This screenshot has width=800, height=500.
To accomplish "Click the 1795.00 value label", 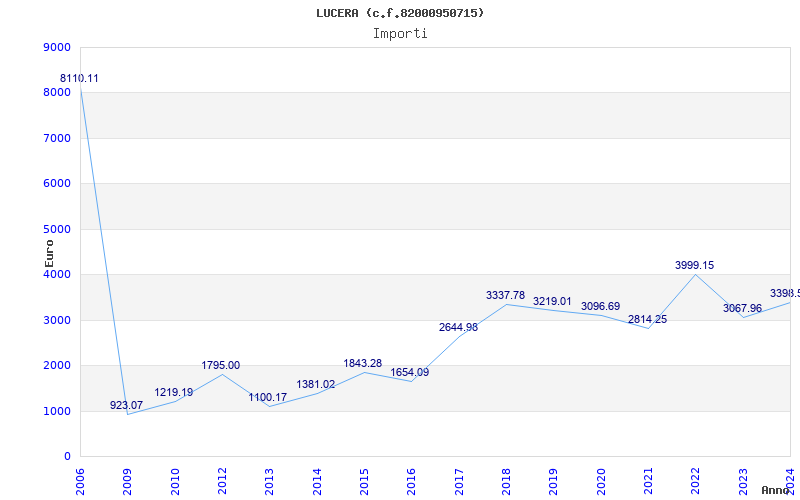I will (x=220, y=366).
